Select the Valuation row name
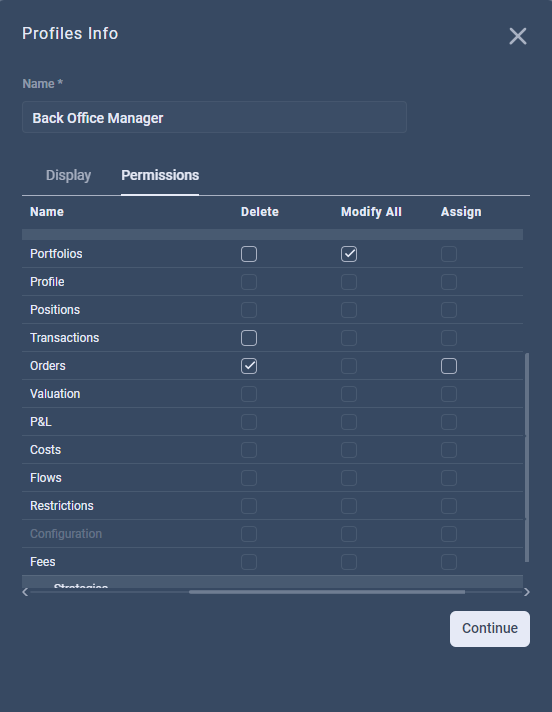This screenshot has height=712, width=552. pos(55,394)
